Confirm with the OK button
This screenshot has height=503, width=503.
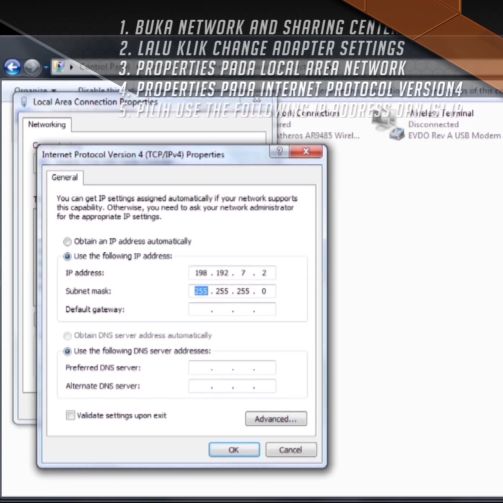pos(234,450)
